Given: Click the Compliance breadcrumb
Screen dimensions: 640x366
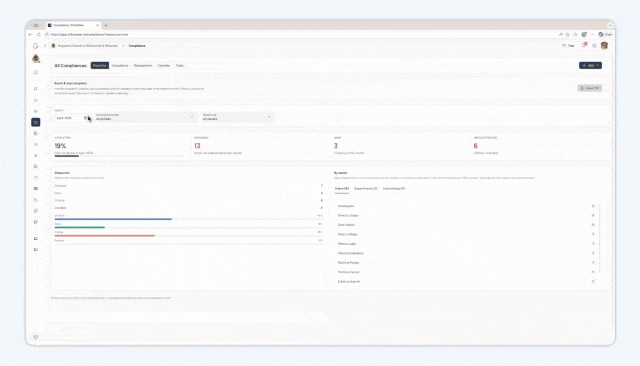Looking at the screenshot, I should click(137, 46).
